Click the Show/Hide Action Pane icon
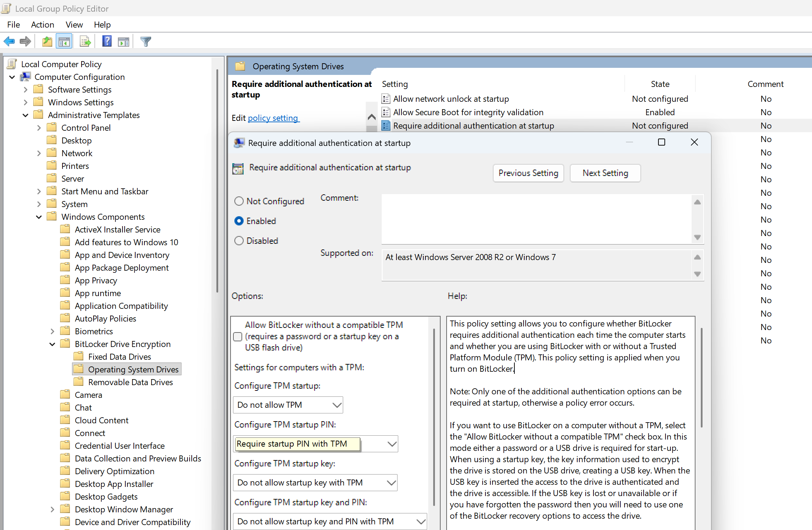This screenshot has height=530, width=812. (x=124, y=41)
